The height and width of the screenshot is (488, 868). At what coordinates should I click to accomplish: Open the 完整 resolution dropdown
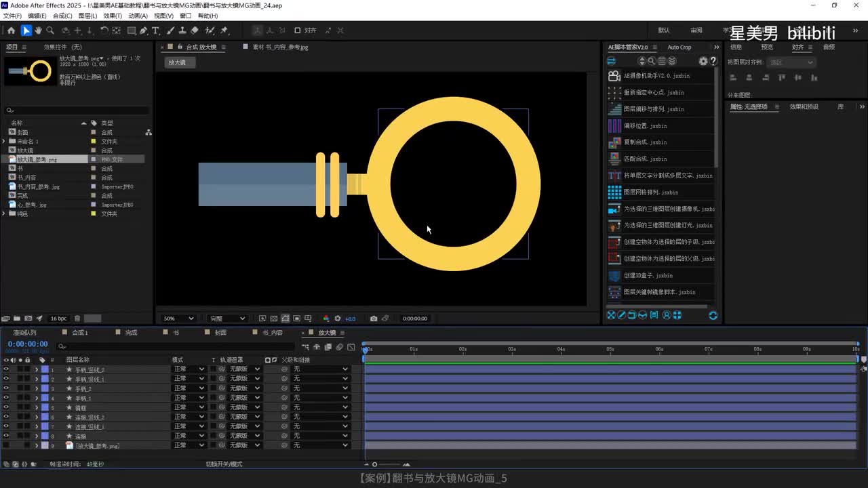point(227,319)
